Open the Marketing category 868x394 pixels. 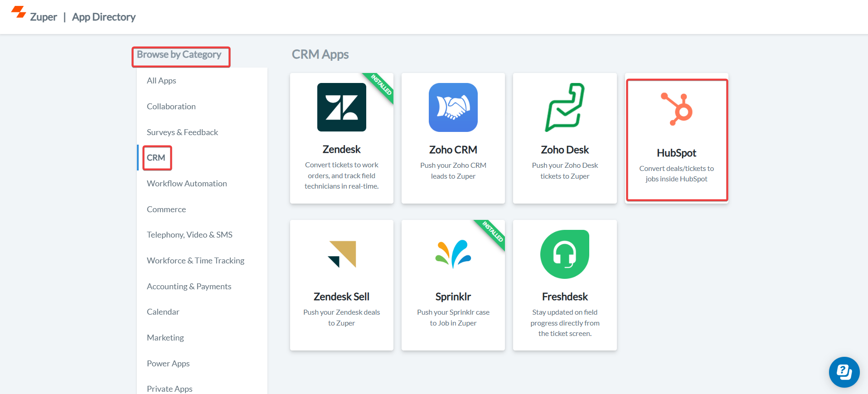pyautogui.click(x=165, y=338)
